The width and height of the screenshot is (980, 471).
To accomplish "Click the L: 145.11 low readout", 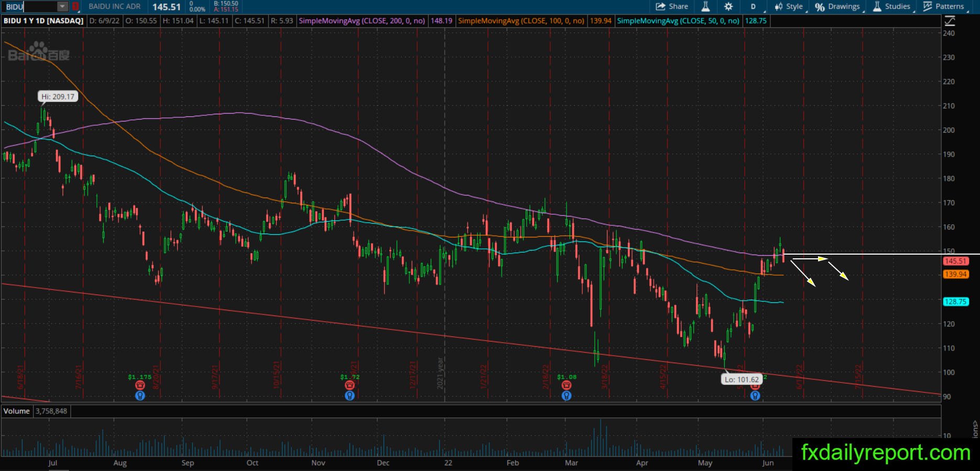I will coord(214,21).
